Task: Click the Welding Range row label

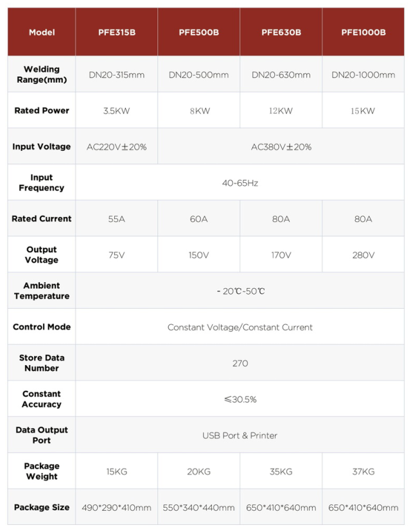Action: tap(42, 74)
